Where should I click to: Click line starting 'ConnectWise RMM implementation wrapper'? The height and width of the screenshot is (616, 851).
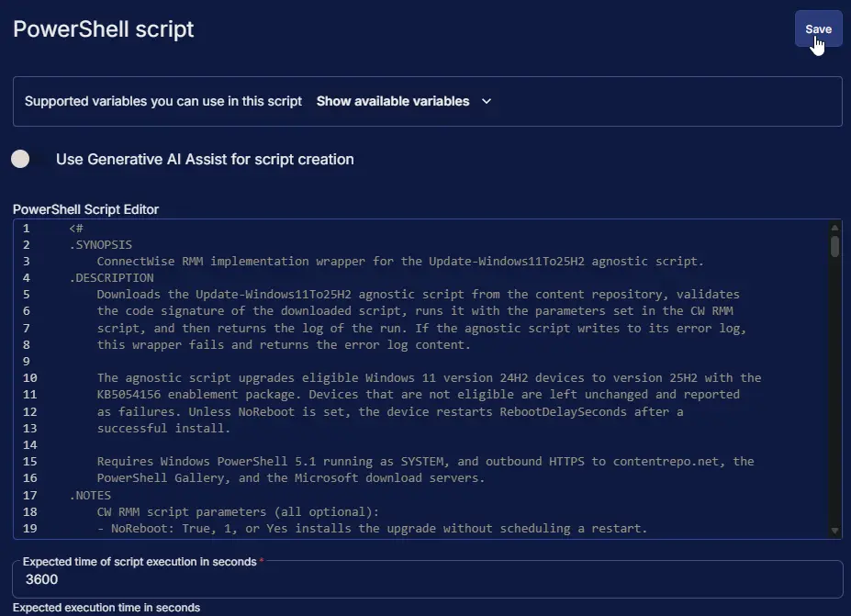[400, 261]
